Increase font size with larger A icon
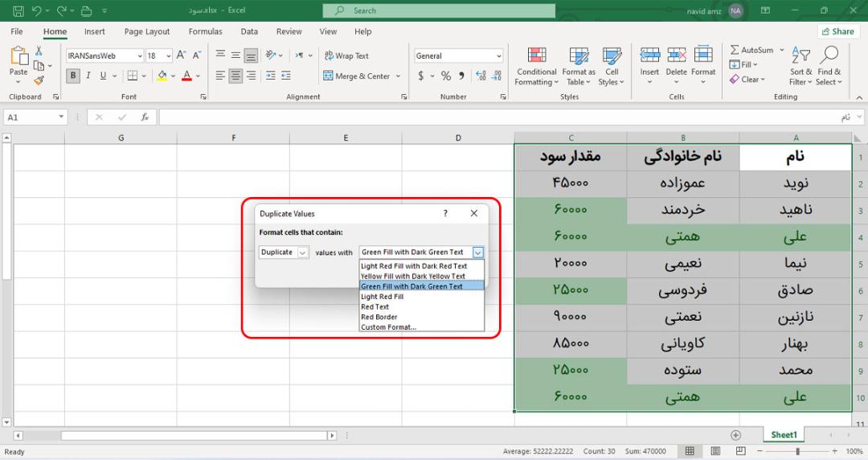868x460 pixels. pyautogui.click(x=181, y=55)
